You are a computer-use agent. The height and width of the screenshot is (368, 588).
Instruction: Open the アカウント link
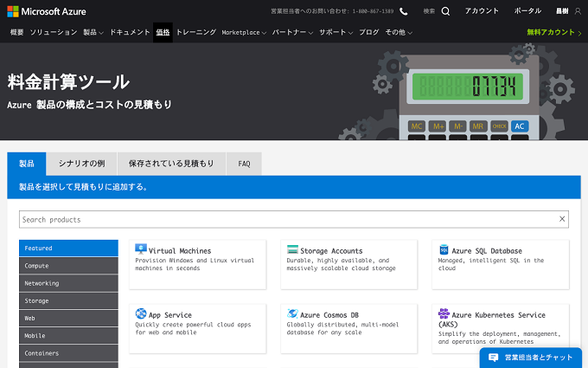coord(482,11)
